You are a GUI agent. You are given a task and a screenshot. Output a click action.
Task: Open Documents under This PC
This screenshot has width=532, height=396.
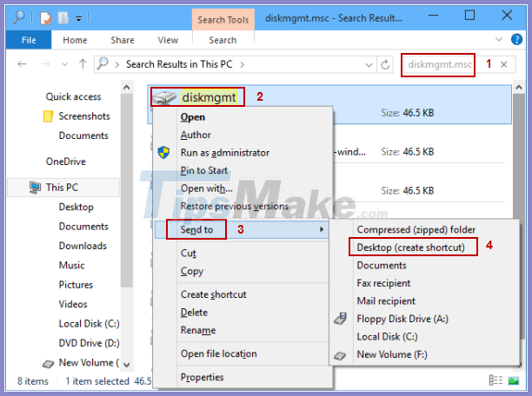pos(83,226)
